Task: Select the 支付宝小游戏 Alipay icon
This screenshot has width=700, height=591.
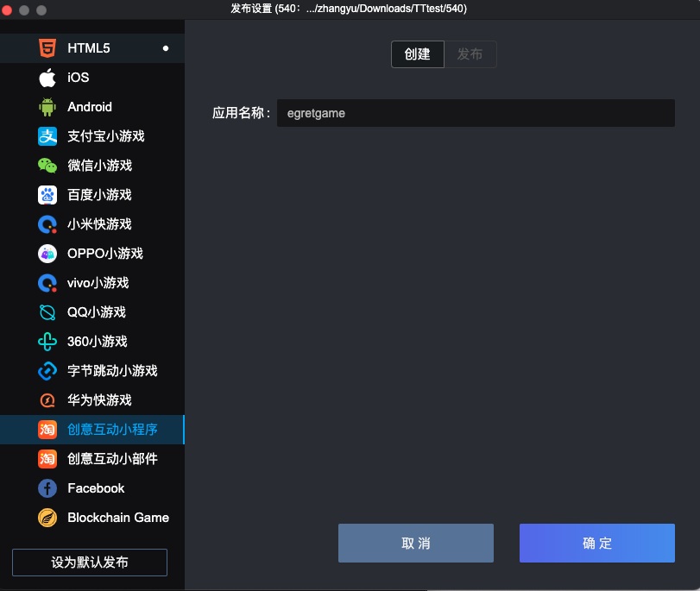Action: pos(47,136)
